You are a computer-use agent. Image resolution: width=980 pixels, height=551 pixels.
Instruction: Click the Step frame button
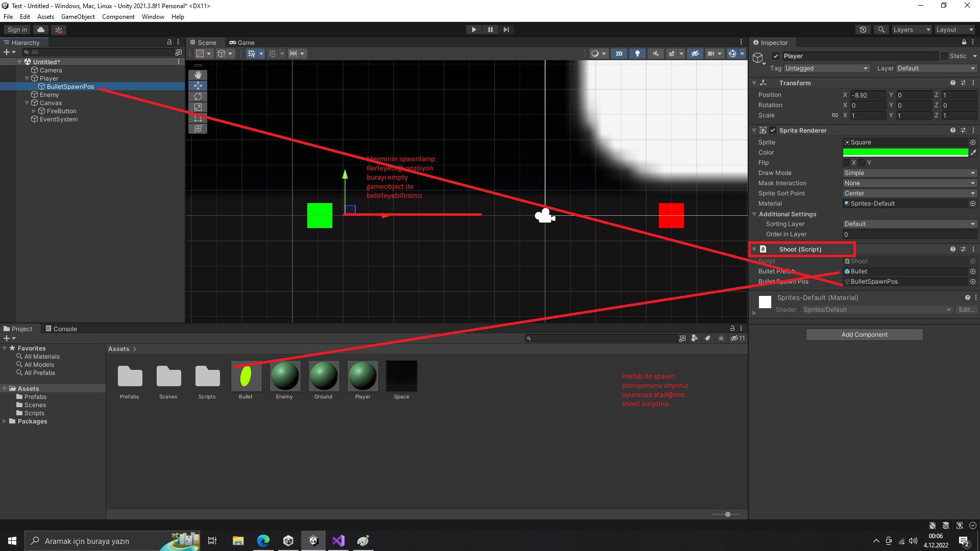click(506, 30)
